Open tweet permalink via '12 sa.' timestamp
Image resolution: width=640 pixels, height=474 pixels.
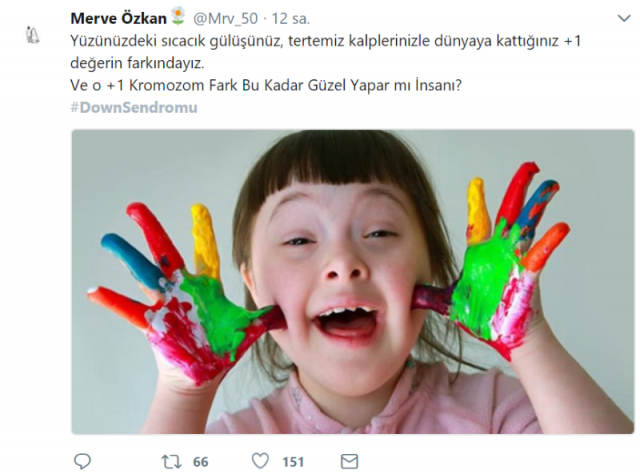tap(291, 19)
